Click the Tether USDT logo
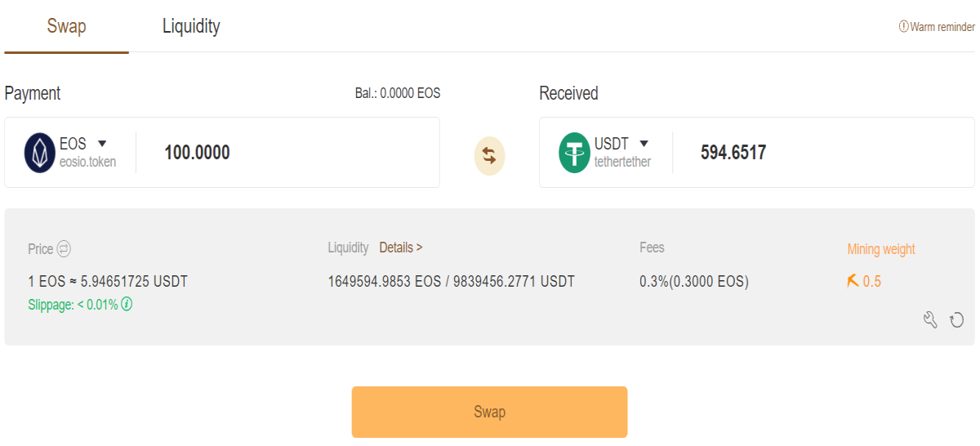This screenshot has height=446, width=980. [574, 153]
